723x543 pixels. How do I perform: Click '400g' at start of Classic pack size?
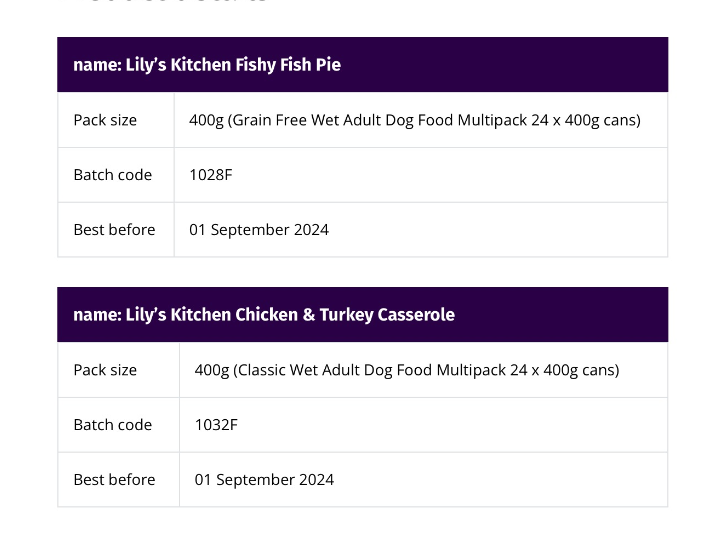(212, 370)
